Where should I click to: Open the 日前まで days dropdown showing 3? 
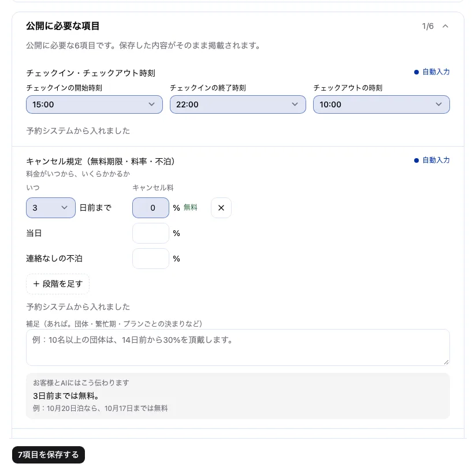coord(51,208)
